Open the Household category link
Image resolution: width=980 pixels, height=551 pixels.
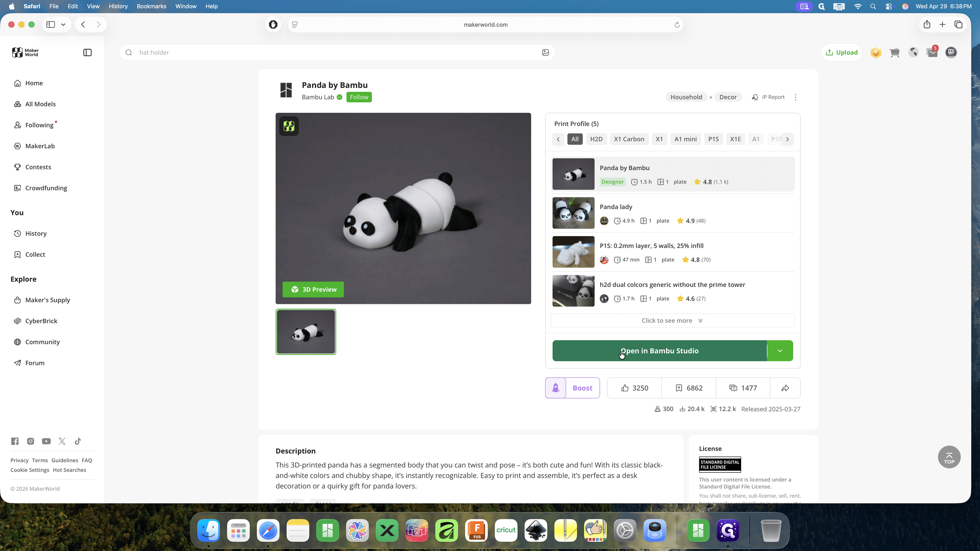pyautogui.click(x=686, y=97)
